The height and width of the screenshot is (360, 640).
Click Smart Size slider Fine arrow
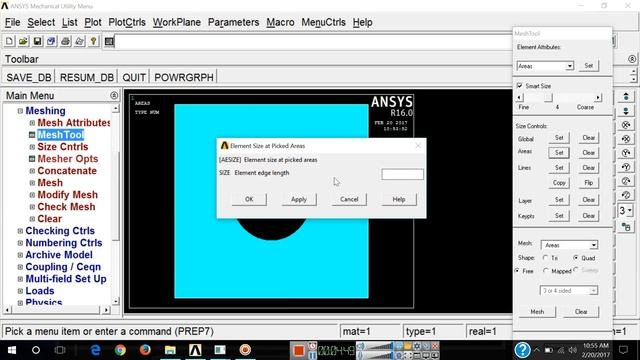520,98
